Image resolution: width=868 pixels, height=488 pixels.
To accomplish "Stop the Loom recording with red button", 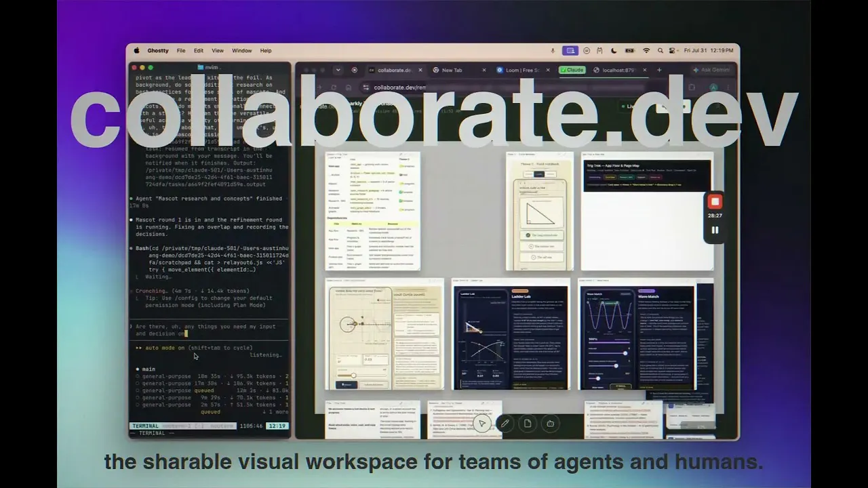I will click(x=714, y=201).
